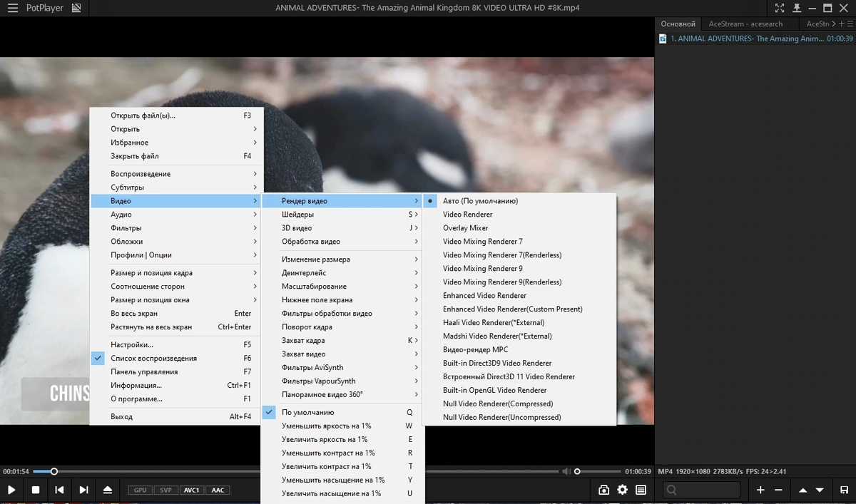The height and width of the screenshot is (504, 856).
Task: Adjust the volume slider knob
Action: coord(577,471)
